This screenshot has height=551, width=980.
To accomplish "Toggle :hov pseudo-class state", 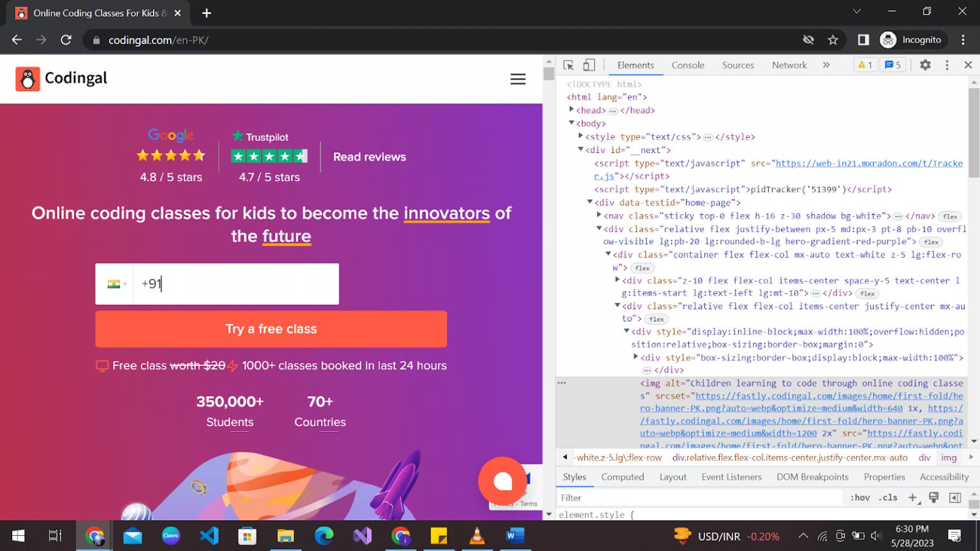I will coord(861,497).
